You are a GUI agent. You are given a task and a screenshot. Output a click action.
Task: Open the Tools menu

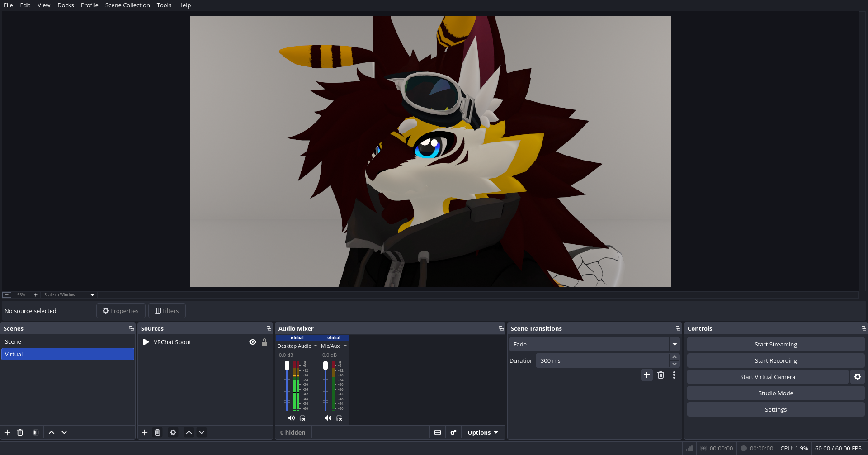coord(164,5)
